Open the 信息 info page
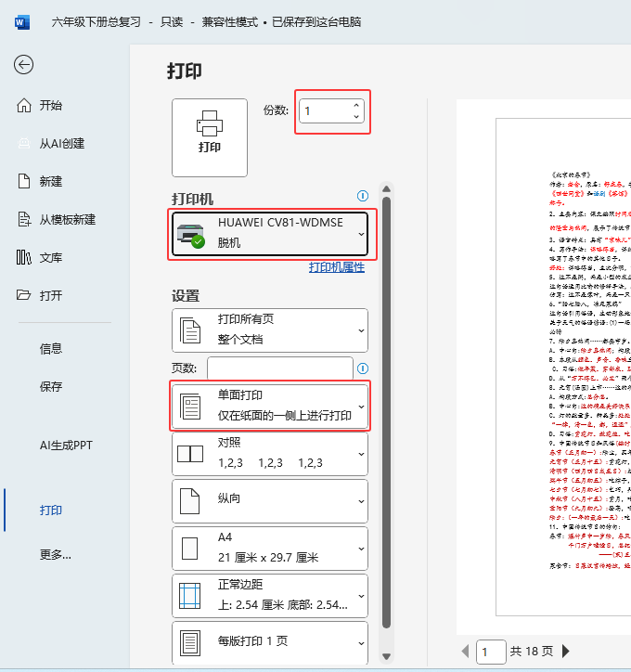631x672 pixels. pyautogui.click(x=51, y=349)
